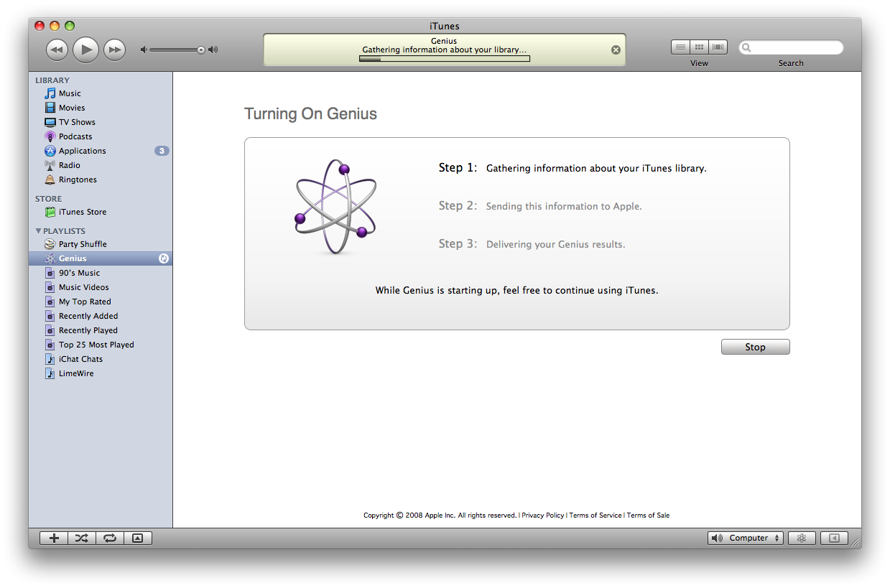
Task: Go back to the previous track
Action: click(x=57, y=50)
